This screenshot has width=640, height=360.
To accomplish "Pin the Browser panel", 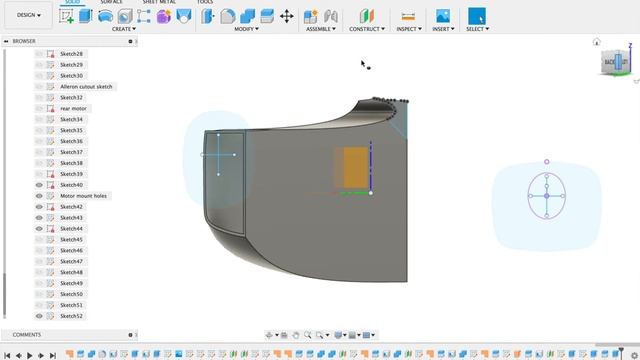I will pos(130,41).
